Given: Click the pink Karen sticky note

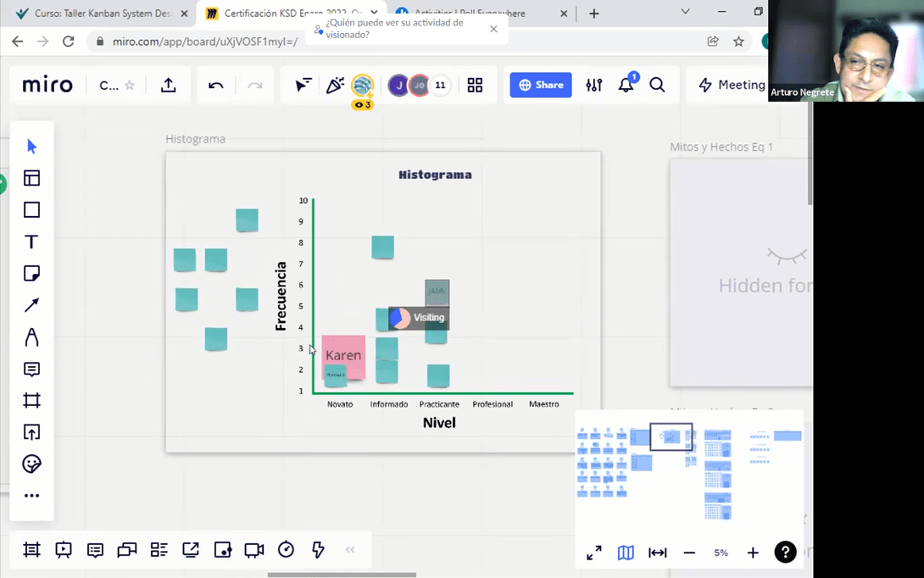Looking at the screenshot, I should point(343,354).
